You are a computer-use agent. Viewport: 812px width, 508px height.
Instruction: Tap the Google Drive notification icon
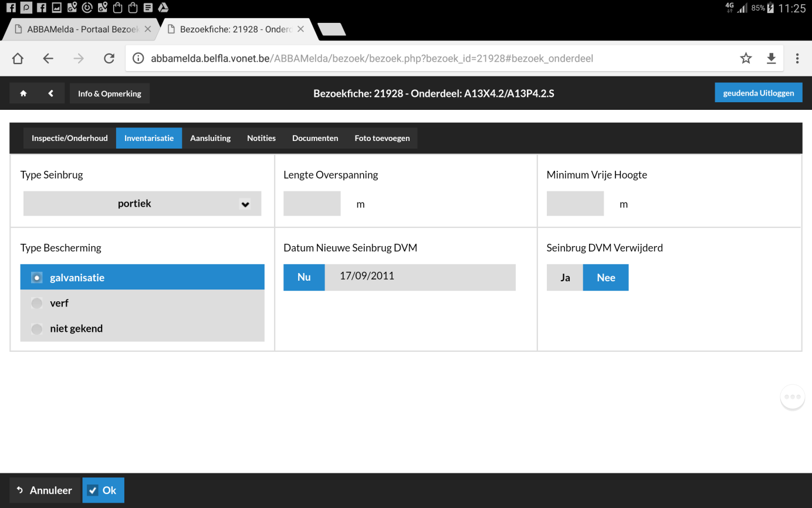(163, 8)
